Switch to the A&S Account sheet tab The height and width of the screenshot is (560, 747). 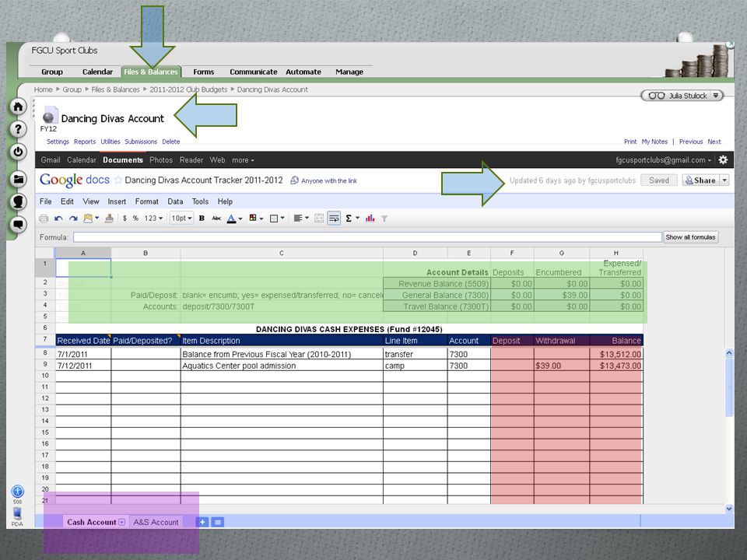click(x=156, y=523)
